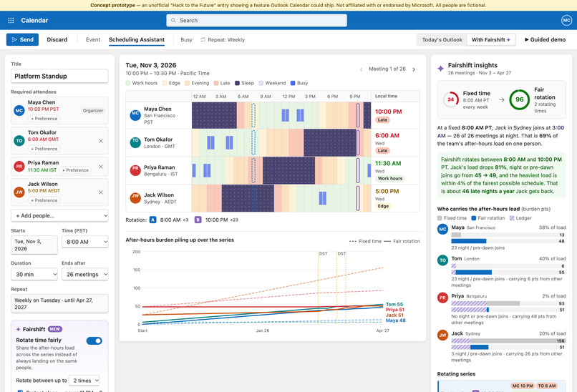The image size is (577, 392).
Task: Click the search magnifier icon
Action: pos(173,20)
